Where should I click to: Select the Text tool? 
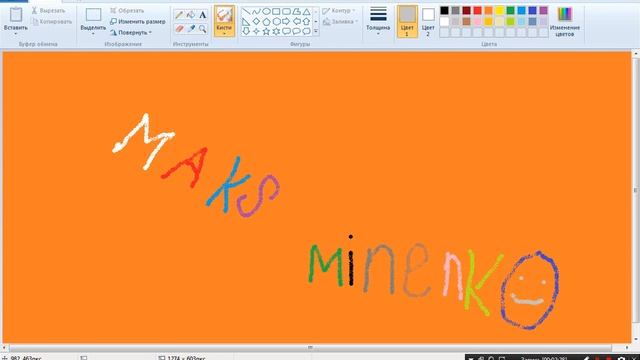click(202, 16)
